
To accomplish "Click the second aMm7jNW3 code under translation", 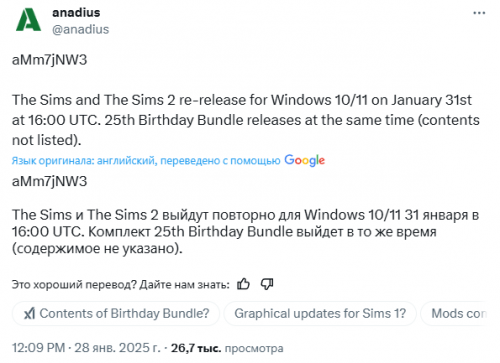I will pos(49,181).
